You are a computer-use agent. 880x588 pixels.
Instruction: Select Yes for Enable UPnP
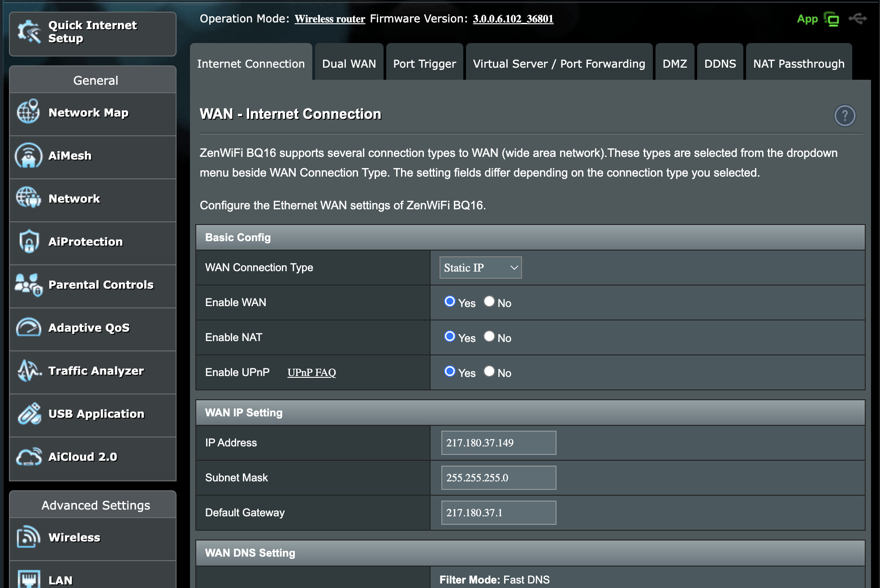point(449,372)
